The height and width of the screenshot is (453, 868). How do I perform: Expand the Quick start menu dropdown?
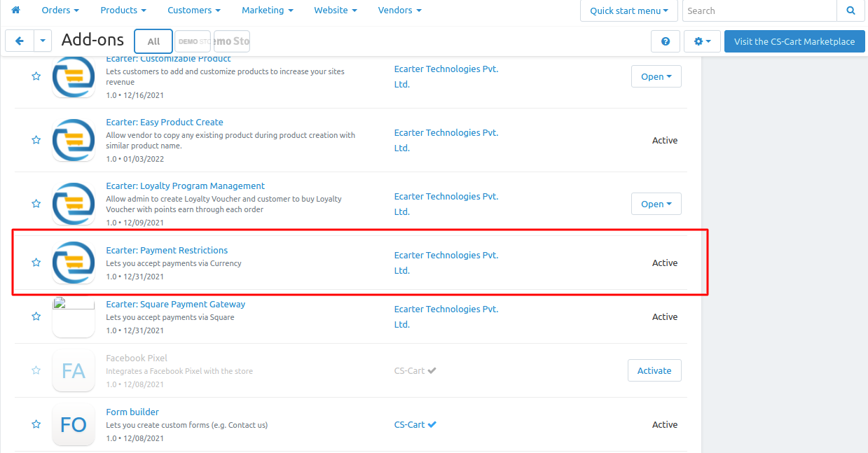[x=629, y=11]
